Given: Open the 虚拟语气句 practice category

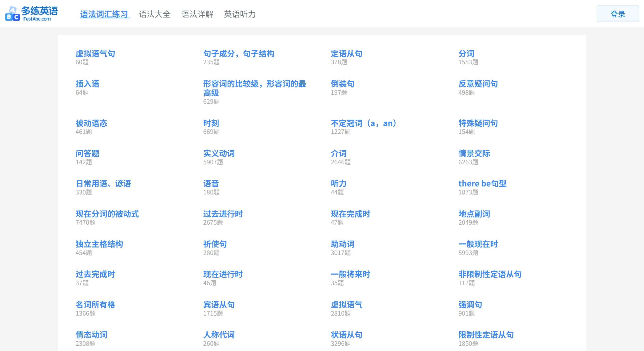Looking at the screenshot, I should pos(95,54).
